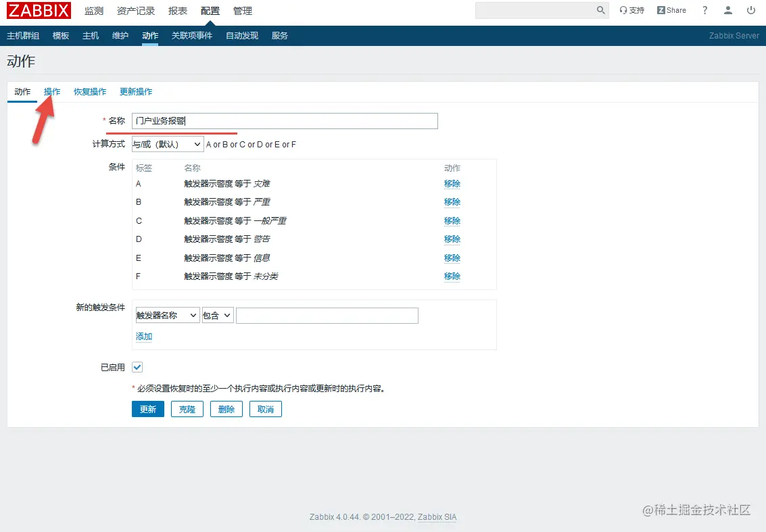Image resolution: width=766 pixels, height=532 pixels.
Task: Click the 更新 button
Action: [x=148, y=409]
